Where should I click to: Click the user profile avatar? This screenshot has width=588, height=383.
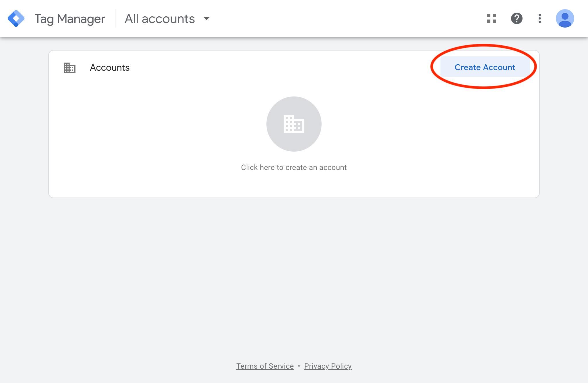(565, 19)
